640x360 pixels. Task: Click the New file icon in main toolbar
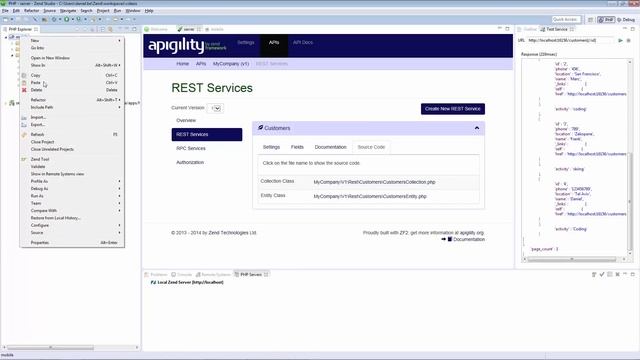[6, 19]
